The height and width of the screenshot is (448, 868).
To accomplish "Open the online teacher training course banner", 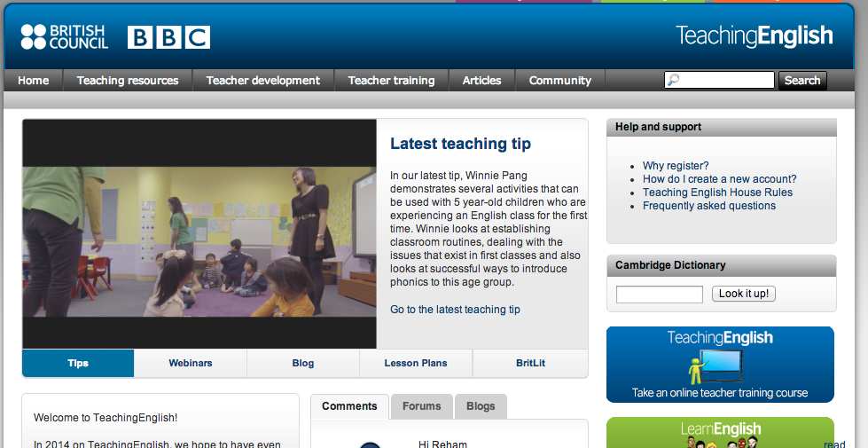I will point(720,365).
